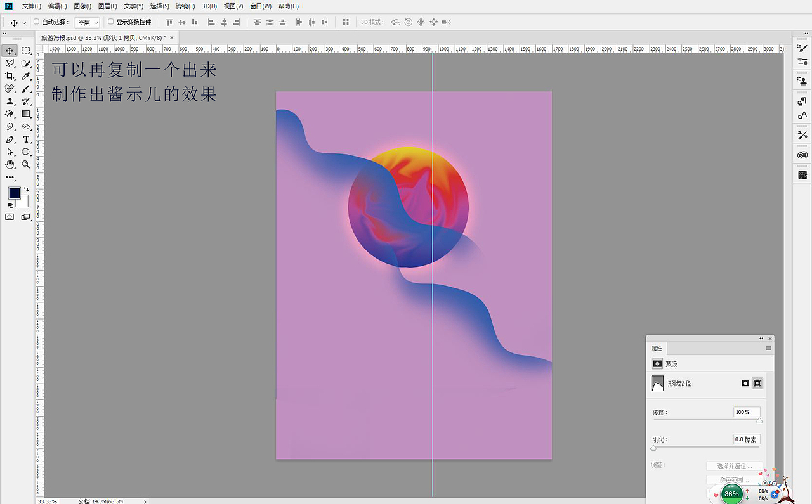Collapse the 属性 panel with double arrows
The image size is (812, 504).
(x=761, y=339)
